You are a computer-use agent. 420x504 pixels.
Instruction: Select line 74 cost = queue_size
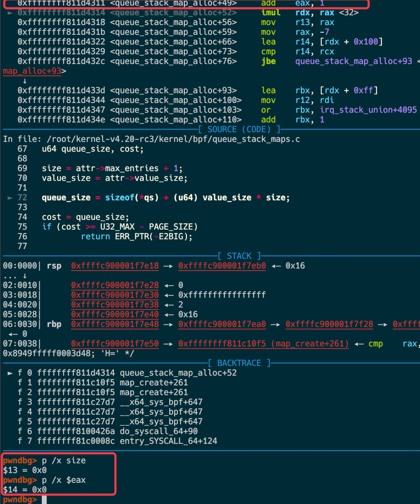tap(73, 217)
